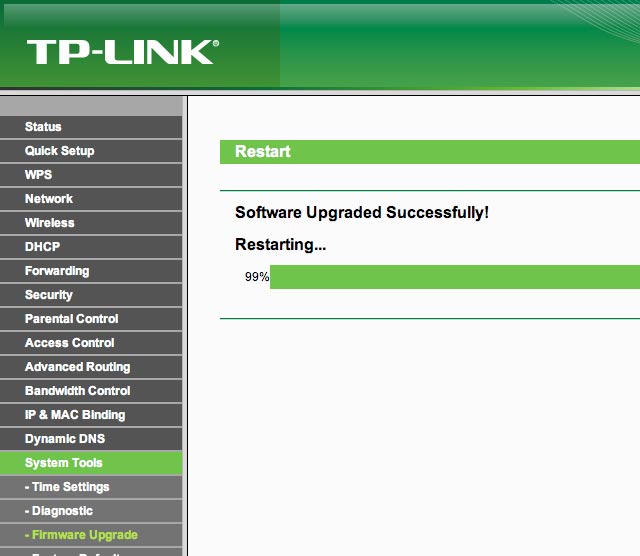This screenshot has width=640, height=556.
Task: Open Parental Control page
Action: tap(71, 319)
